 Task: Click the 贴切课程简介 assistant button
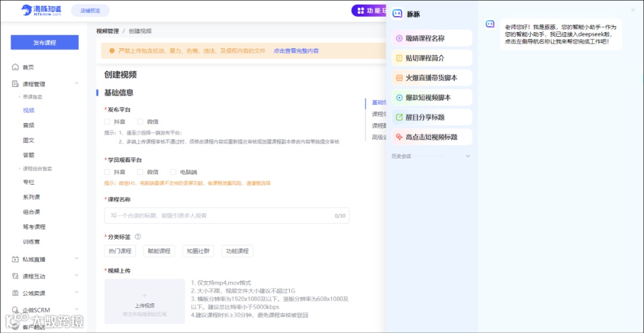click(432, 58)
